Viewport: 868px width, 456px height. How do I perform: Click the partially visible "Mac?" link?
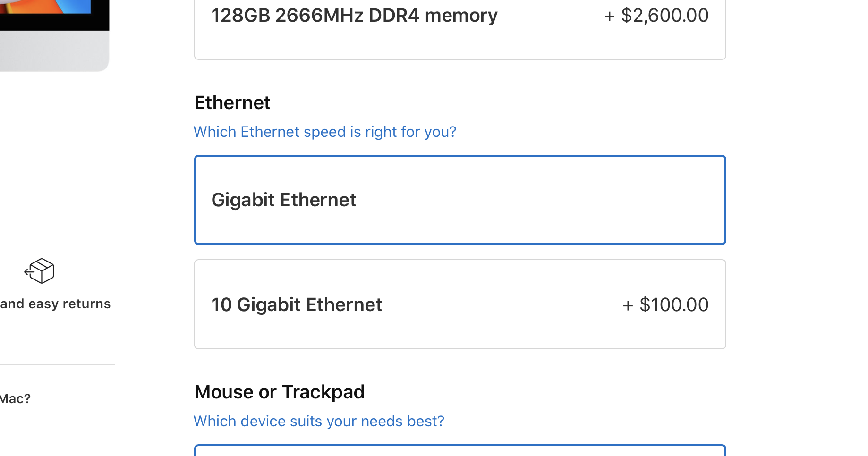click(15, 399)
